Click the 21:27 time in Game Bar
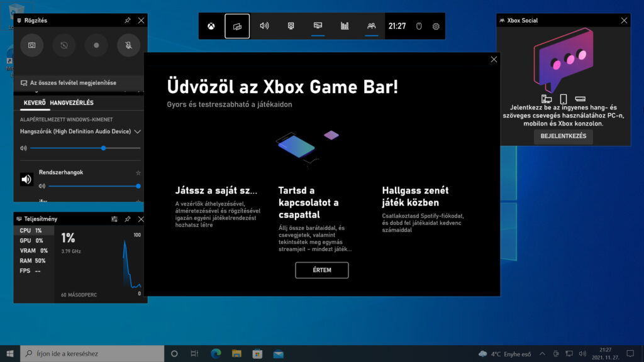 pyautogui.click(x=397, y=26)
